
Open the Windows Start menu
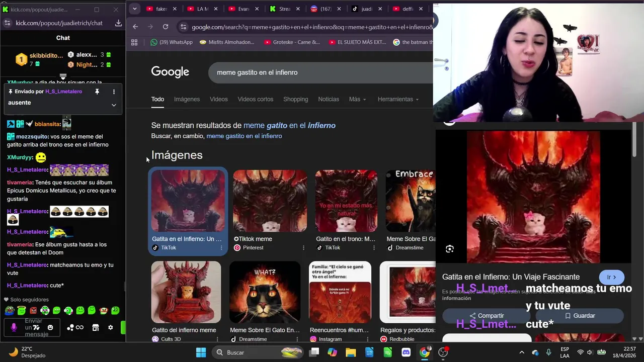(201, 352)
